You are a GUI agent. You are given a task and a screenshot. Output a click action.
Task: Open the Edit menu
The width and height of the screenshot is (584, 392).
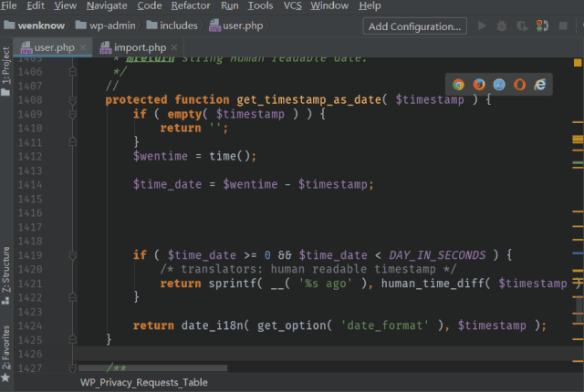point(36,5)
